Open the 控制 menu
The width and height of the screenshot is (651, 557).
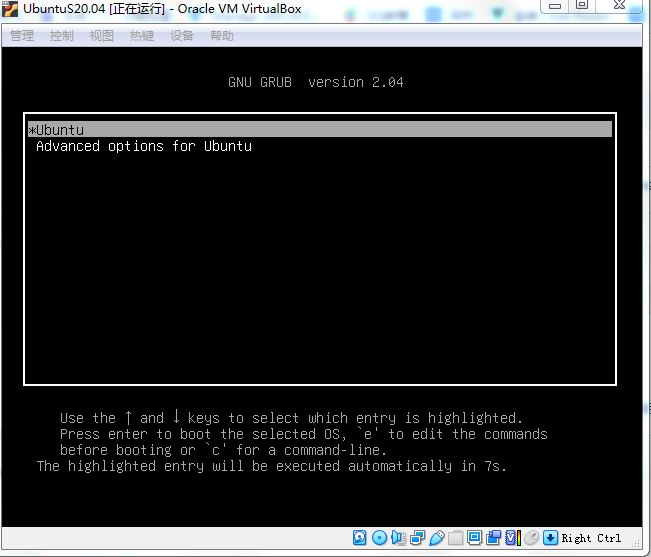click(62, 36)
